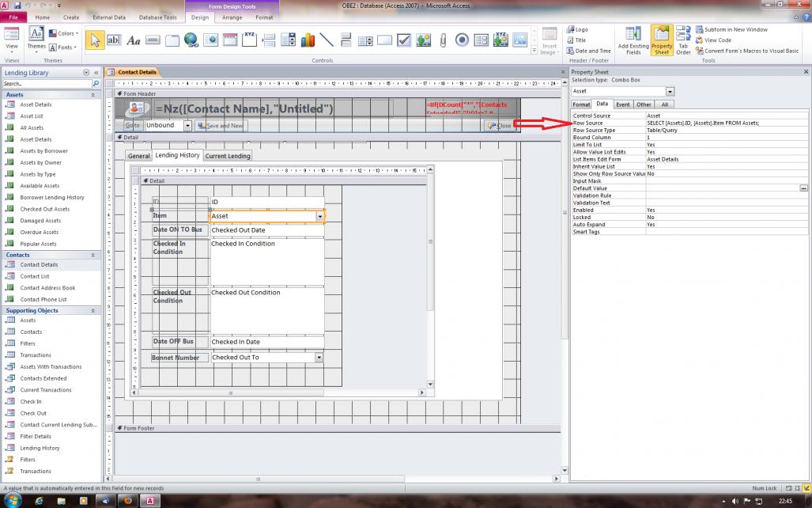The height and width of the screenshot is (508, 812).
Task: Select the Current Lending form tab
Action: 228,156
